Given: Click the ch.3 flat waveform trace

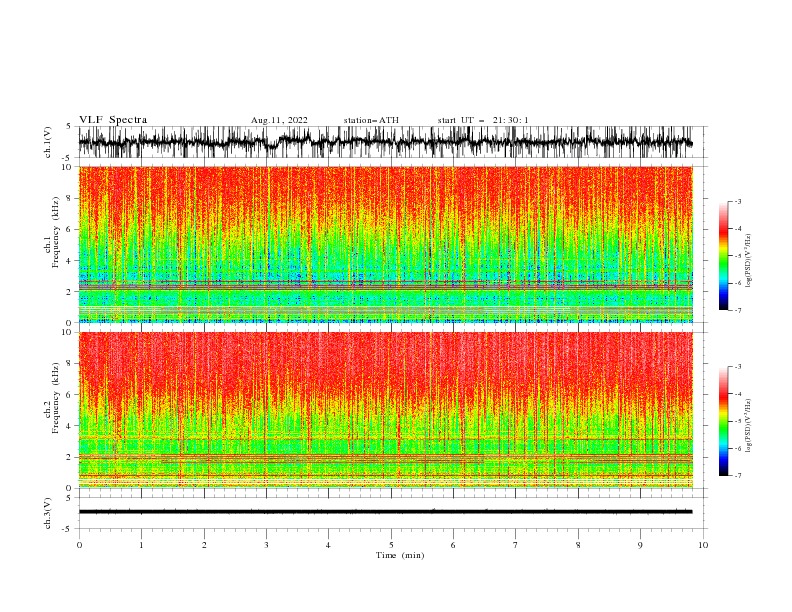Looking at the screenshot, I should (385, 512).
